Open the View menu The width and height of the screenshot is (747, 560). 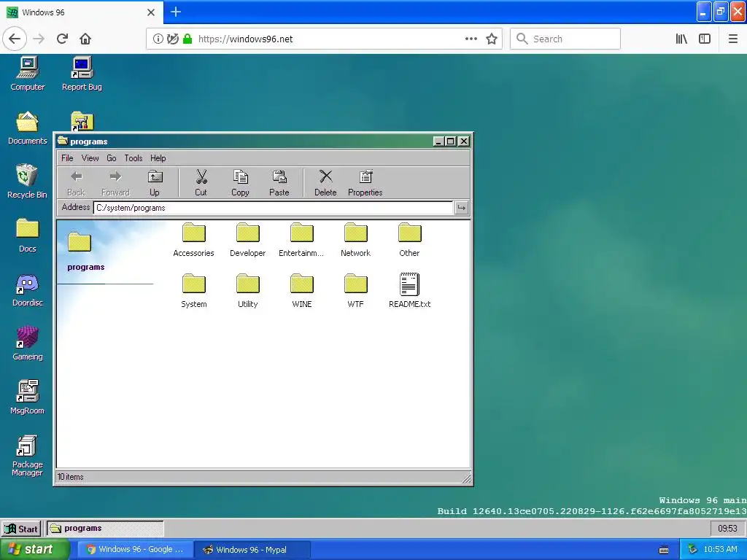pos(90,158)
